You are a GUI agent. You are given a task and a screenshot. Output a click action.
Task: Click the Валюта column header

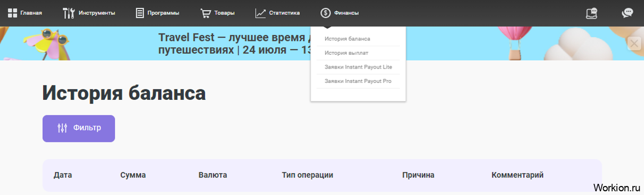213,175
